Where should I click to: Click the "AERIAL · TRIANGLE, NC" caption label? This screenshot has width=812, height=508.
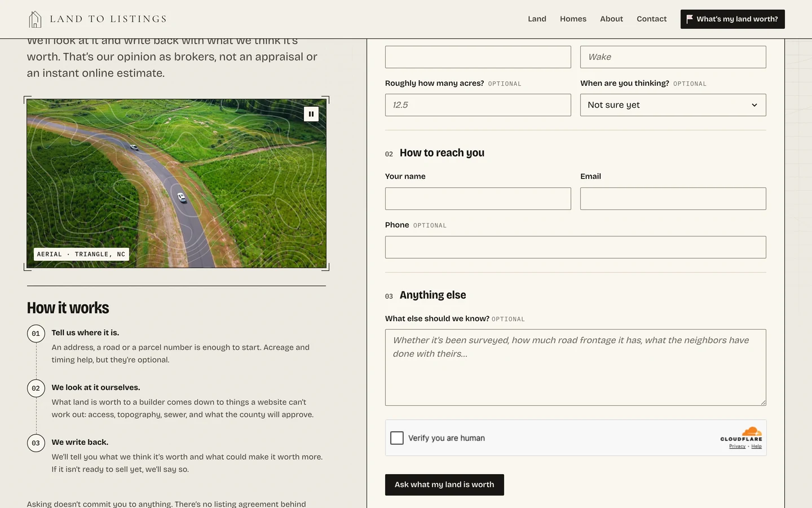pos(81,254)
